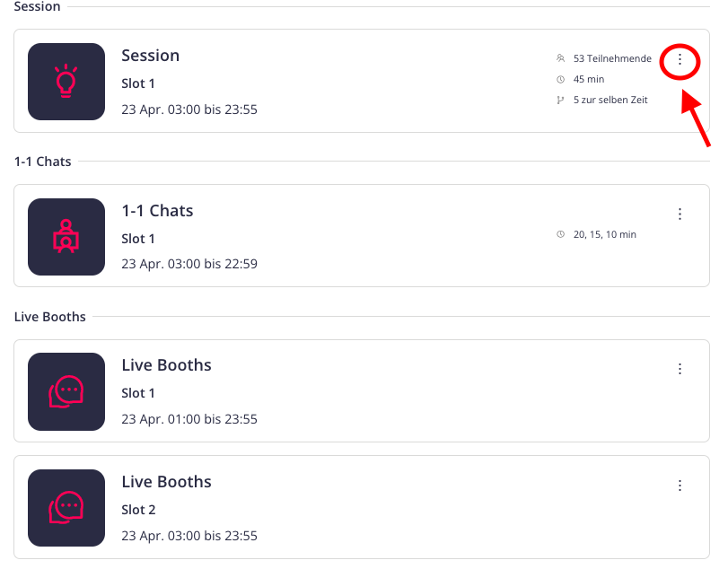The height and width of the screenshot is (569, 728).
Task: Click the branch icon beside 5 zur selben Zeit
Action: (560, 100)
